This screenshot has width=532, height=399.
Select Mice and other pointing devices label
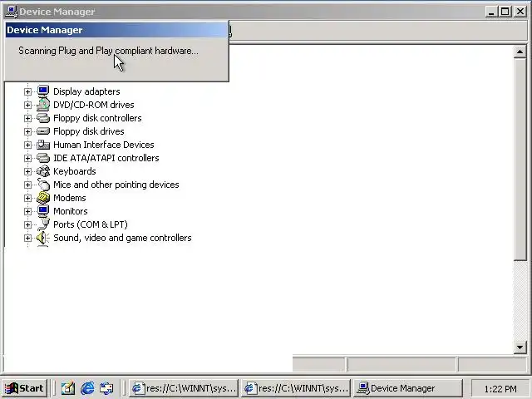click(x=116, y=185)
